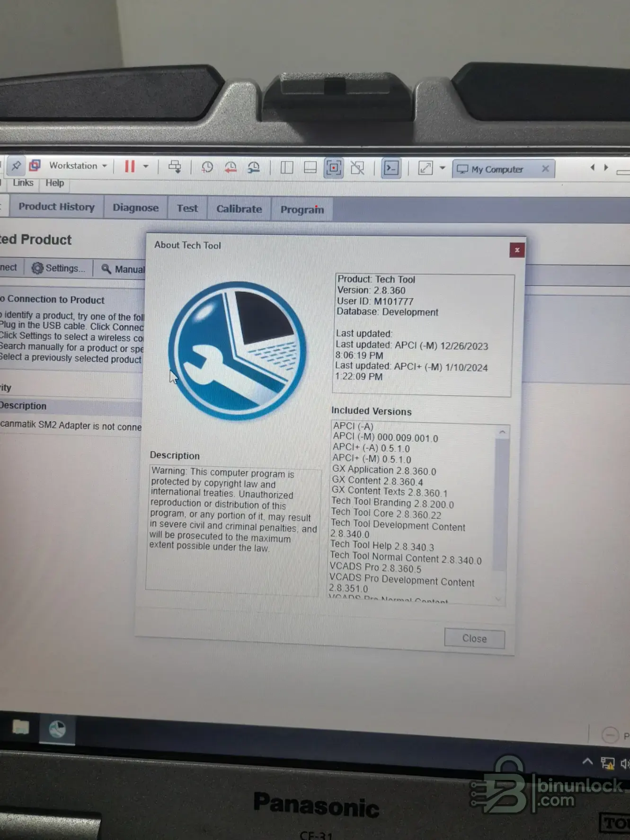Image resolution: width=630 pixels, height=840 pixels.
Task: Open the console view icon
Action: click(x=391, y=168)
